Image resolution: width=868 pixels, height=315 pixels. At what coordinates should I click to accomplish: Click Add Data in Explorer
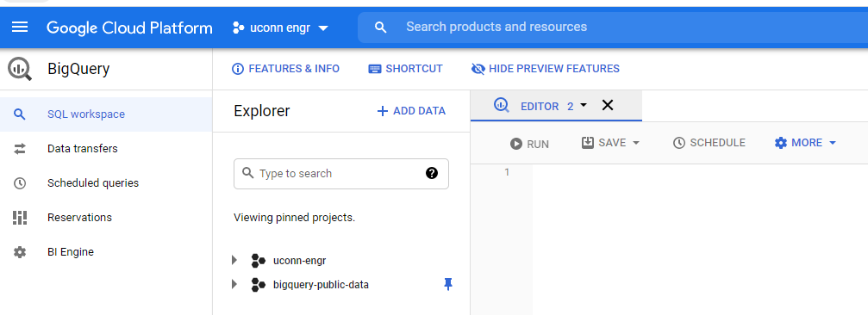point(411,111)
